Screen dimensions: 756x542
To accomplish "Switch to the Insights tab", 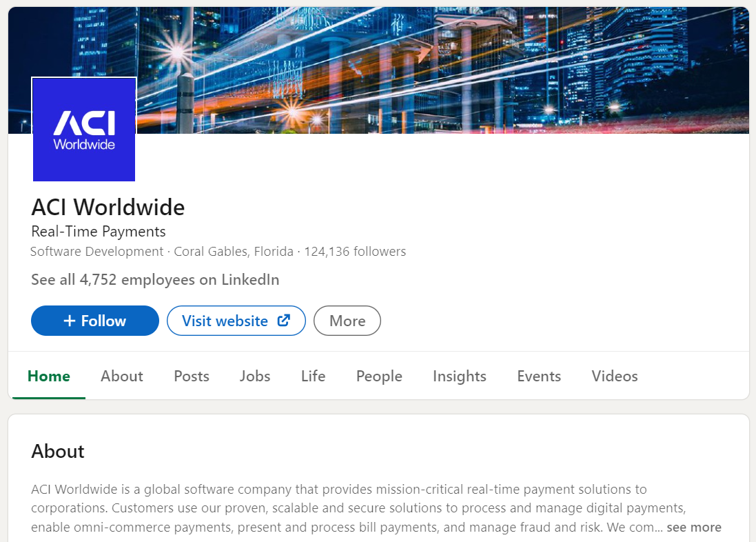I will 459,376.
